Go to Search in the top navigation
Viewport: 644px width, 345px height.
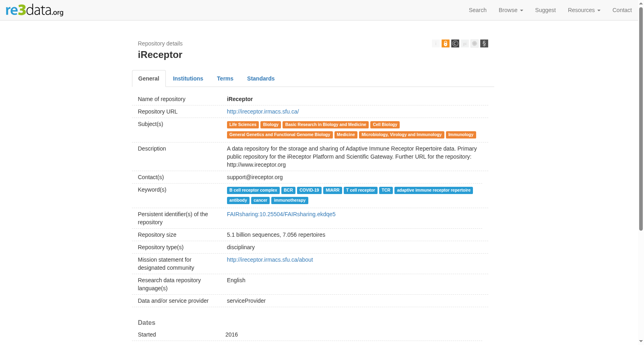coord(478,10)
